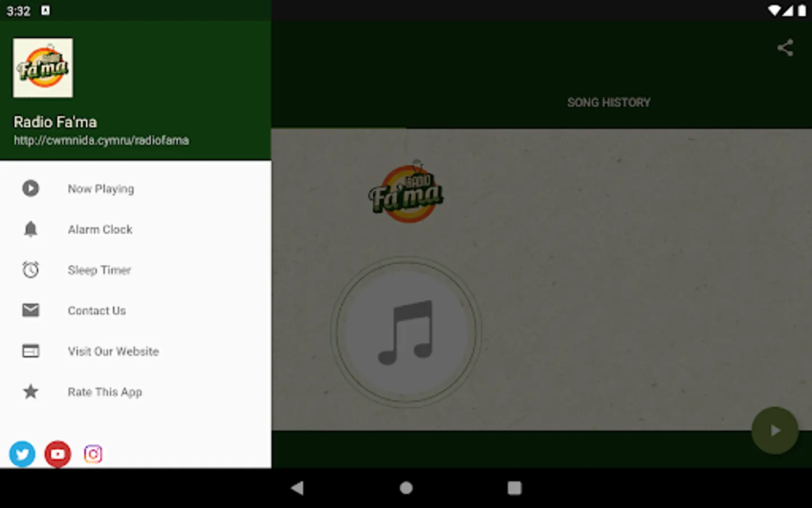Tap the Radio Fa'ma logo on the player screen
812x508 pixels.
pos(407,192)
